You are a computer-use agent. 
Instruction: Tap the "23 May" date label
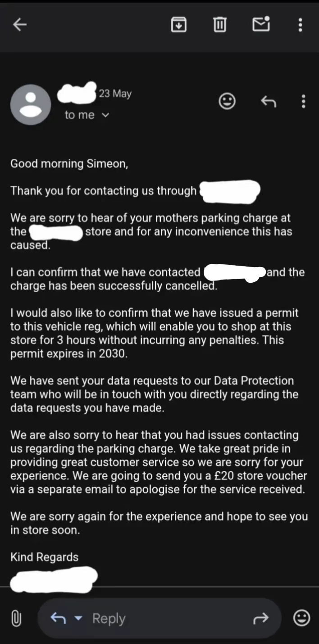(115, 94)
